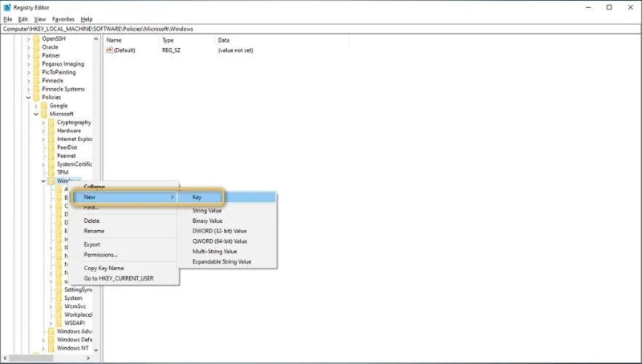
Task: Click the WcmSvc folder icon
Action: coord(59,306)
